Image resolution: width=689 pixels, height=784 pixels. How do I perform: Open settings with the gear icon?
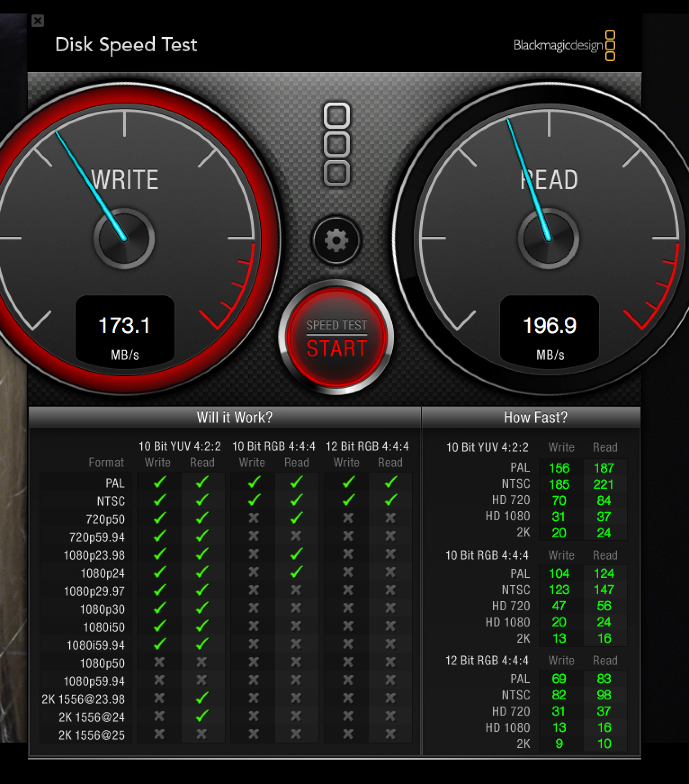tap(336, 240)
